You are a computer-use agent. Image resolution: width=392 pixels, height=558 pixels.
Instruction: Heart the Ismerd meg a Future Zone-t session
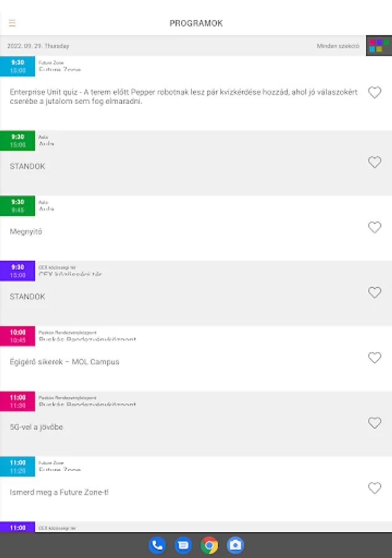pyautogui.click(x=375, y=488)
